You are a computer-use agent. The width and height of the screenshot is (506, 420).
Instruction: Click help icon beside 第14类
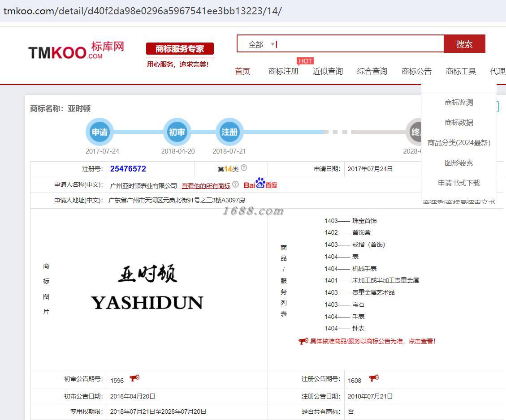click(x=244, y=167)
